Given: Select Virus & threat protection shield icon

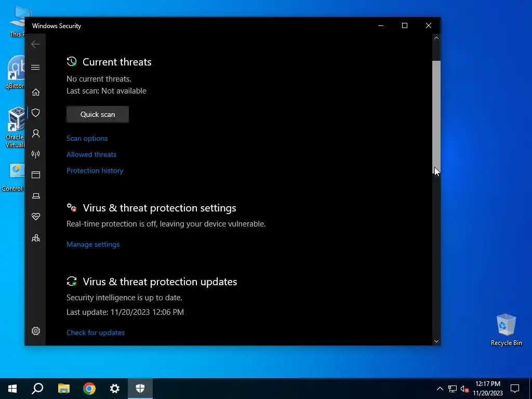Looking at the screenshot, I should tap(36, 113).
